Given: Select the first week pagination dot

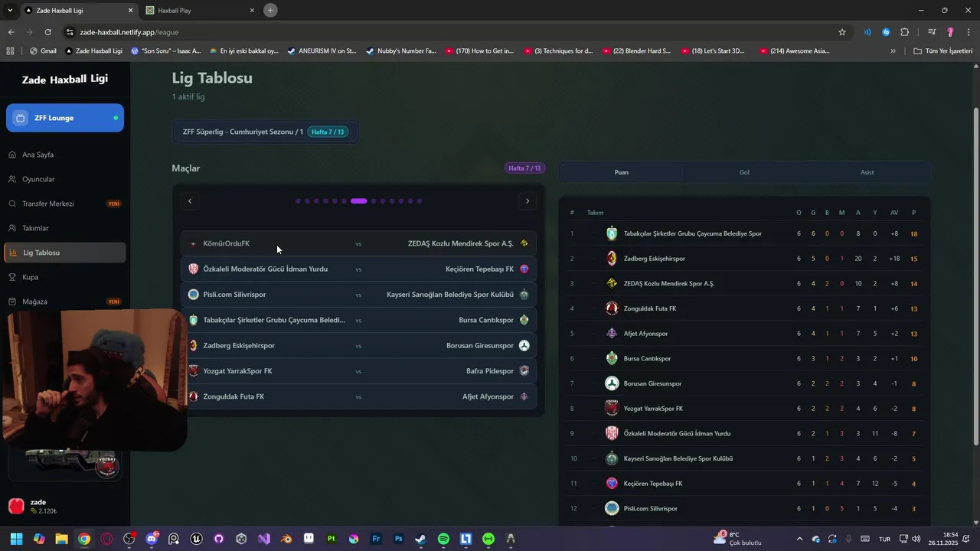Looking at the screenshot, I should pyautogui.click(x=298, y=201).
